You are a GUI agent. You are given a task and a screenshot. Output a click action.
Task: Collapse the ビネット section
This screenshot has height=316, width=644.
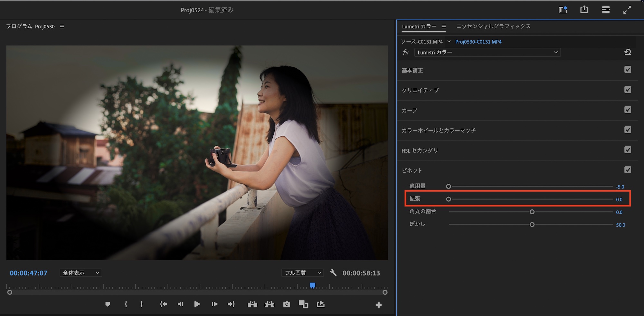412,171
